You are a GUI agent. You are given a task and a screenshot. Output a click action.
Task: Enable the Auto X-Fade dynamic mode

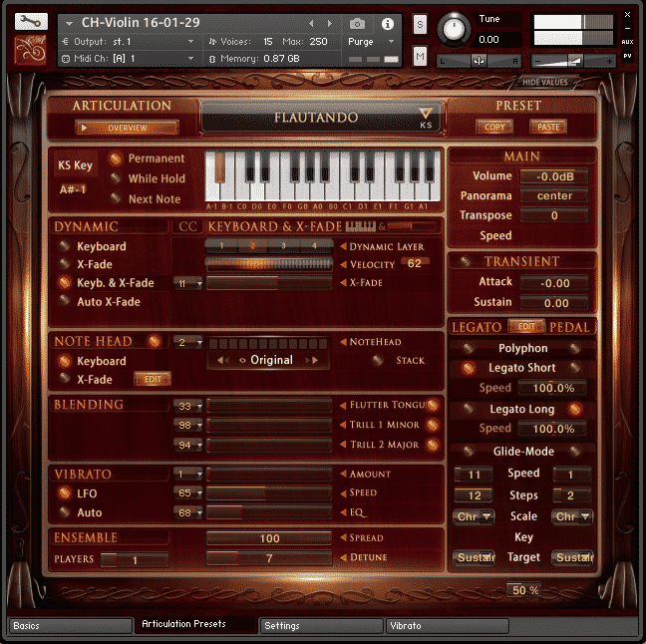65,301
